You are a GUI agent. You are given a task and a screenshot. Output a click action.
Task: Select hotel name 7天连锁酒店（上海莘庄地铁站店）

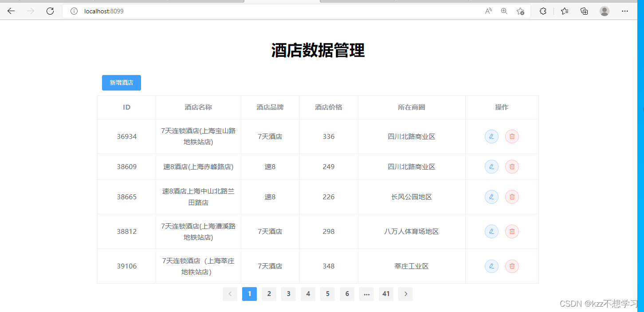click(198, 266)
